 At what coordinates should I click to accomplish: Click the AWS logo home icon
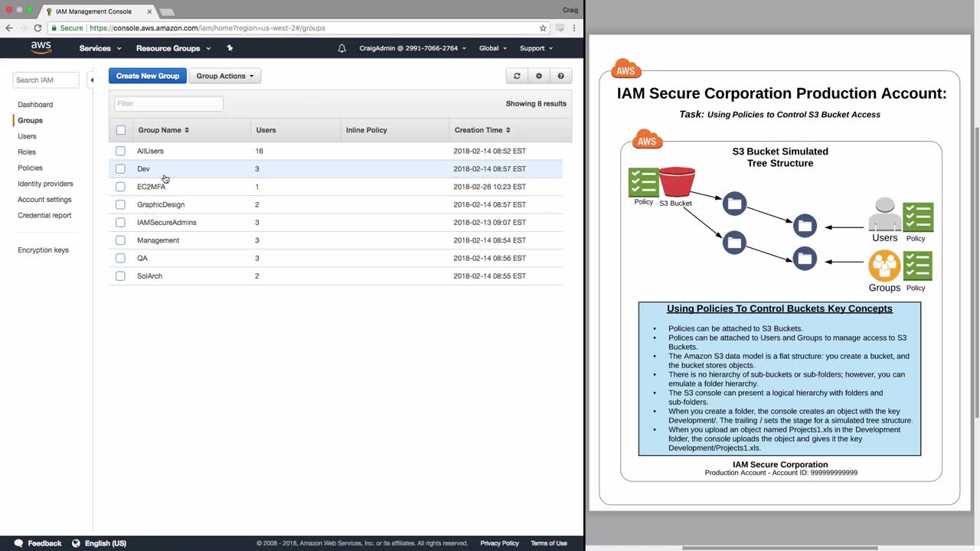(41, 47)
